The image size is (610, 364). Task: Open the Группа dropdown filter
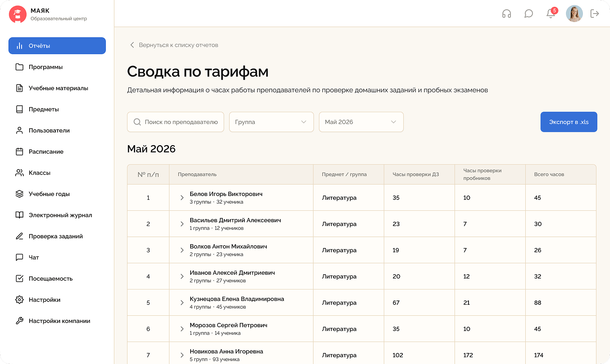(x=272, y=122)
